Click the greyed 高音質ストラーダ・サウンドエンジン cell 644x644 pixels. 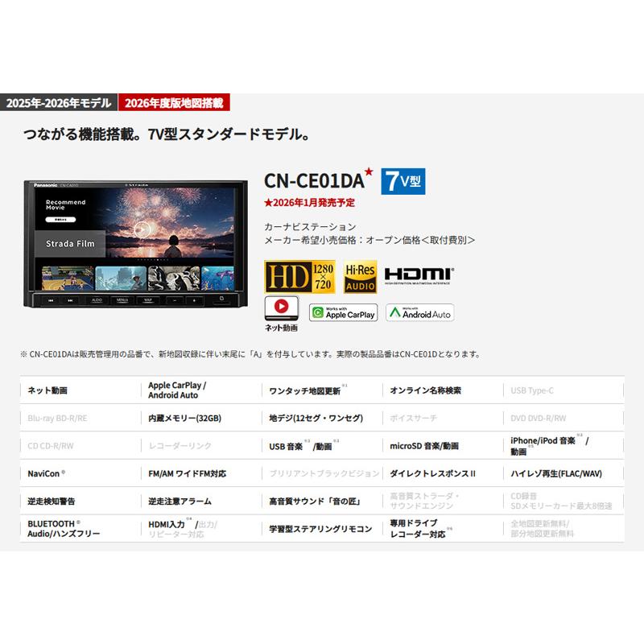point(442,501)
